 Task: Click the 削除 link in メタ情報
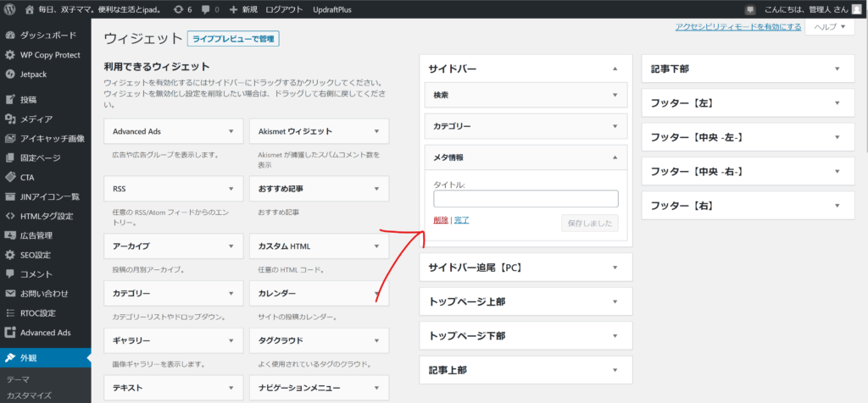[441, 220]
